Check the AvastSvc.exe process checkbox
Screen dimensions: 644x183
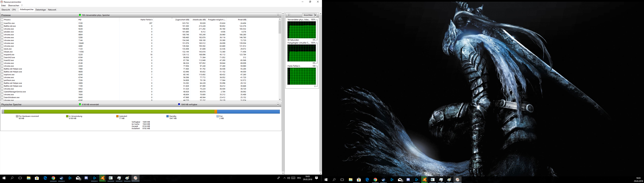click(x=2, y=23)
